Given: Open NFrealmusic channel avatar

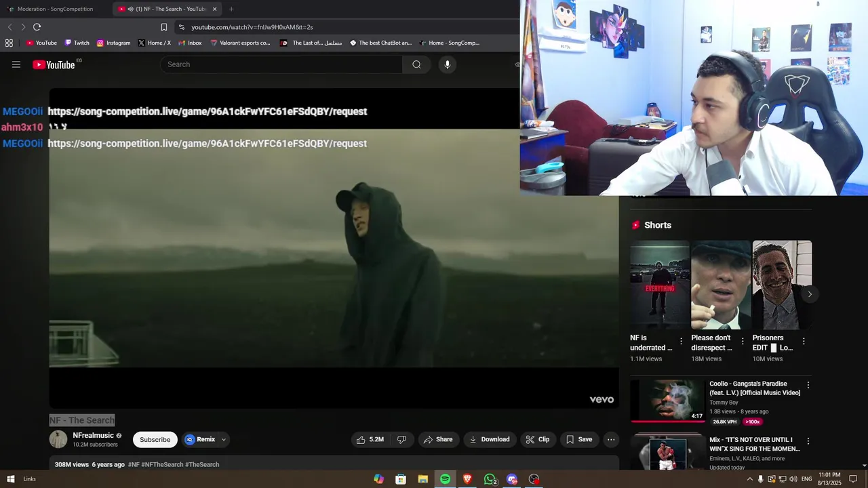Looking at the screenshot, I should pos(58,439).
